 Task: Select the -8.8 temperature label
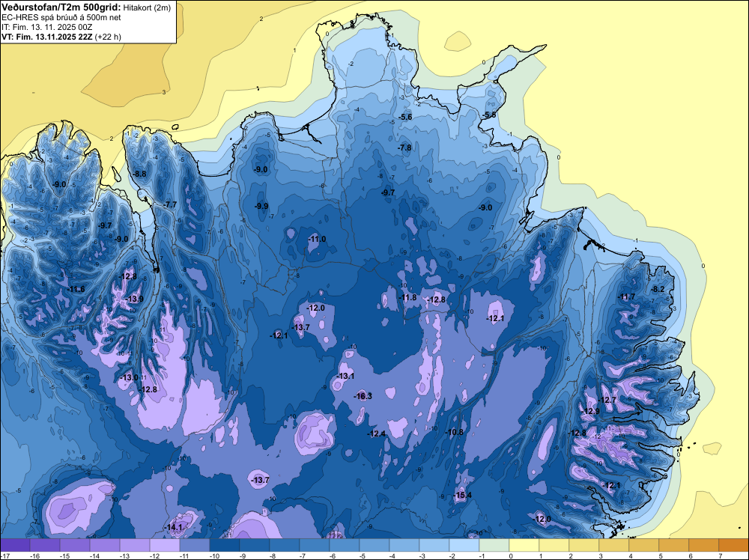(x=139, y=174)
